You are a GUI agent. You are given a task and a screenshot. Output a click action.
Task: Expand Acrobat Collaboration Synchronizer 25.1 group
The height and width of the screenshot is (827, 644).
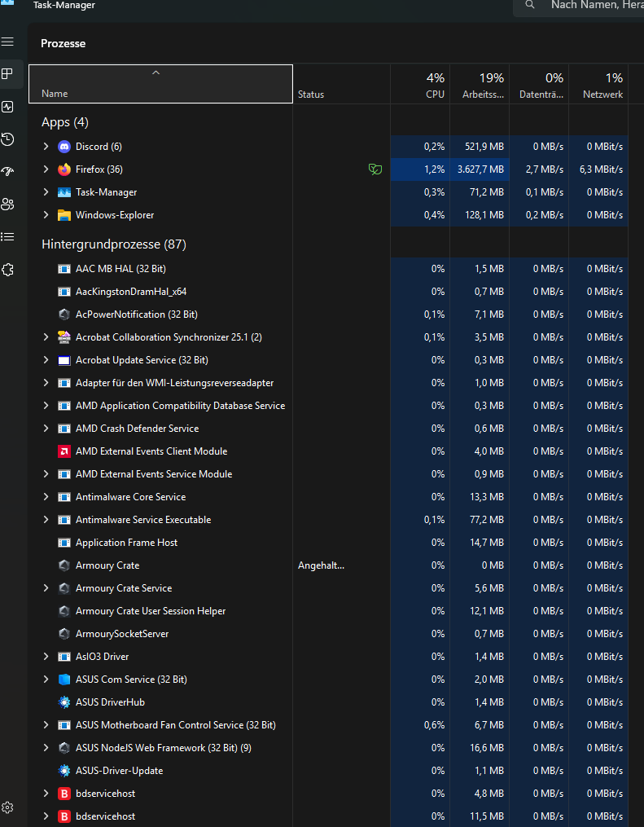[46, 337]
